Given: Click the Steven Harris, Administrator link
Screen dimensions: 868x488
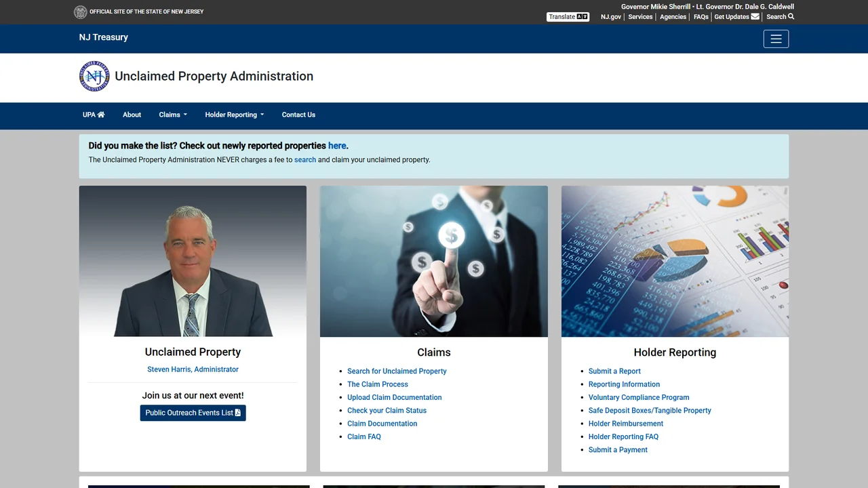Looking at the screenshot, I should [193, 369].
